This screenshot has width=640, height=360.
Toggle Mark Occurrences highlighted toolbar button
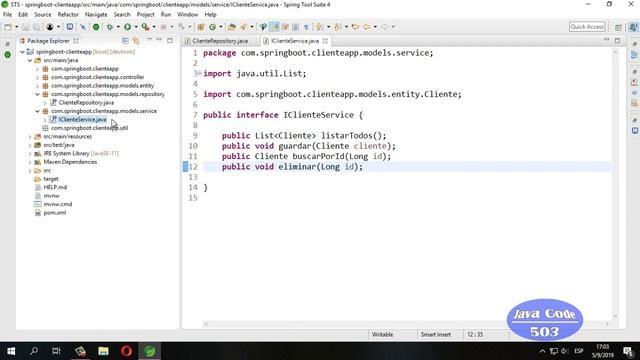point(275,27)
